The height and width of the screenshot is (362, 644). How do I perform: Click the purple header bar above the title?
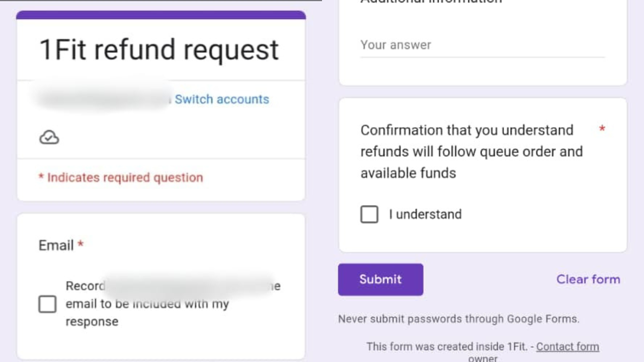coord(161,15)
